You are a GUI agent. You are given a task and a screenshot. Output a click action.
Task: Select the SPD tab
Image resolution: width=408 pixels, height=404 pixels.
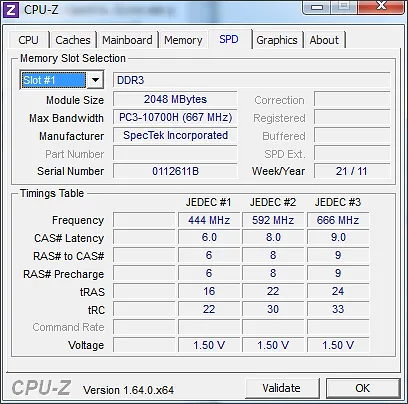[229, 39]
